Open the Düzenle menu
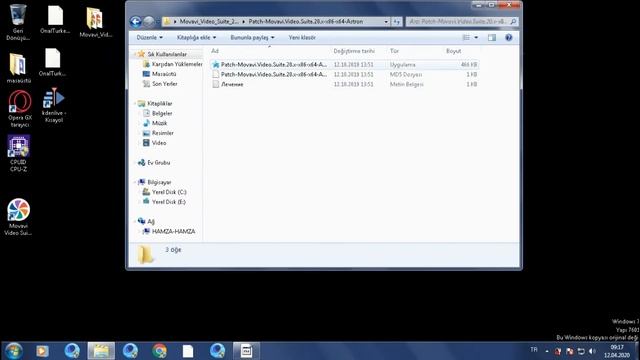The width and height of the screenshot is (640, 360). point(149,38)
